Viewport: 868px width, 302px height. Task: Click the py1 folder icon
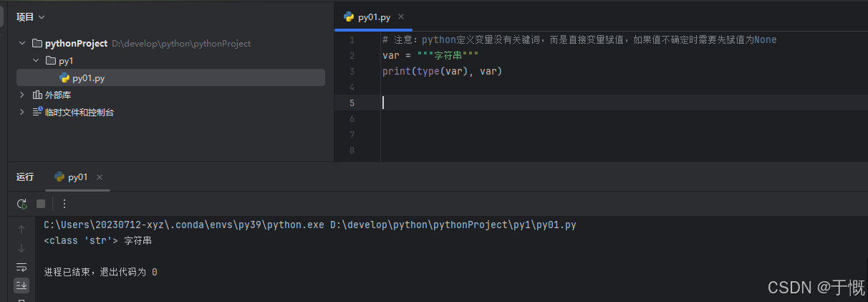pos(50,61)
